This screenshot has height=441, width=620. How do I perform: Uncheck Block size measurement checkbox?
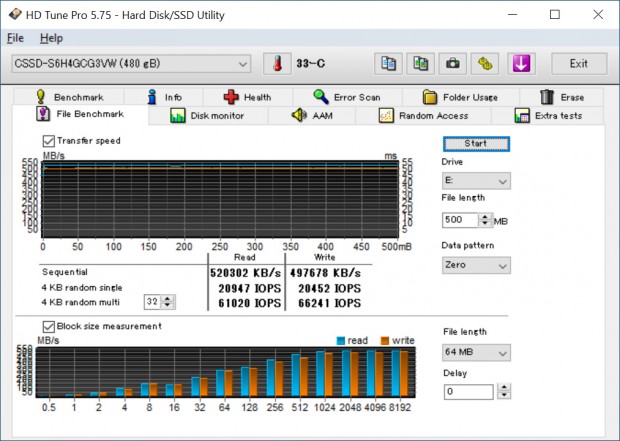pos(48,326)
